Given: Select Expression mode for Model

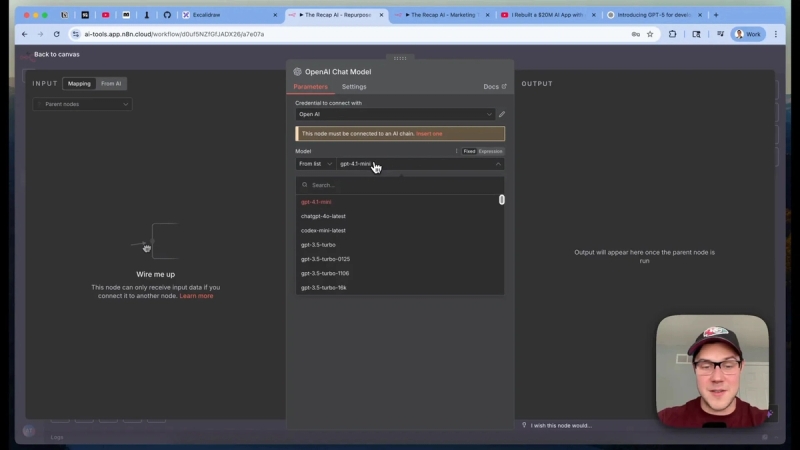Looking at the screenshot, I should (490, 151).
